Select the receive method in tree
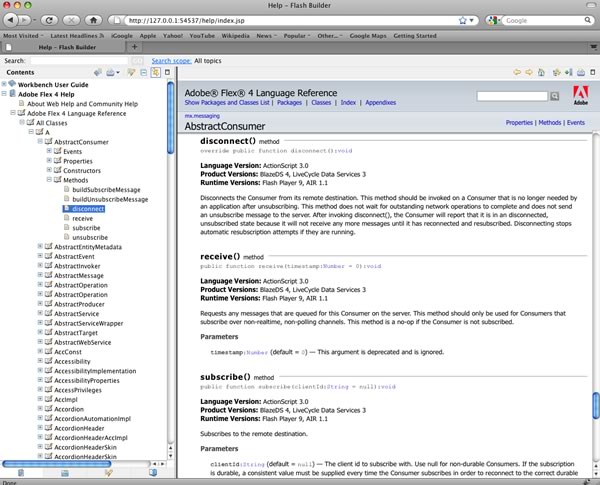Viewport: 600px width, 485px height. click(82, 218)
